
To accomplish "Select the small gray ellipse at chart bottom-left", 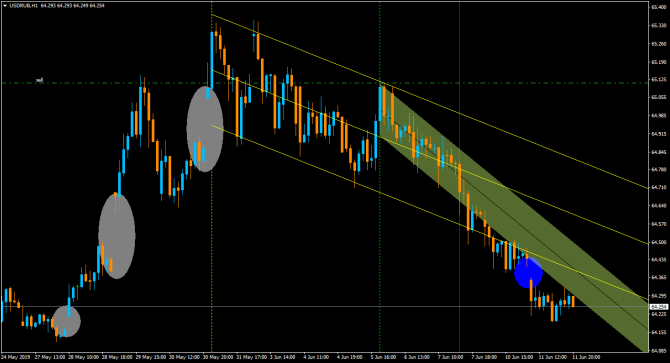I will pyautogui.click(x=66, y=321).
